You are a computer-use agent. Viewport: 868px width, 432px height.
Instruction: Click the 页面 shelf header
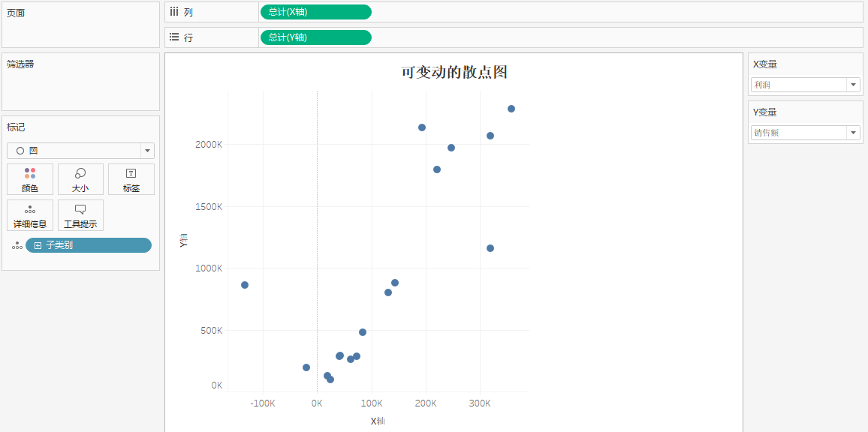[16, 13]
